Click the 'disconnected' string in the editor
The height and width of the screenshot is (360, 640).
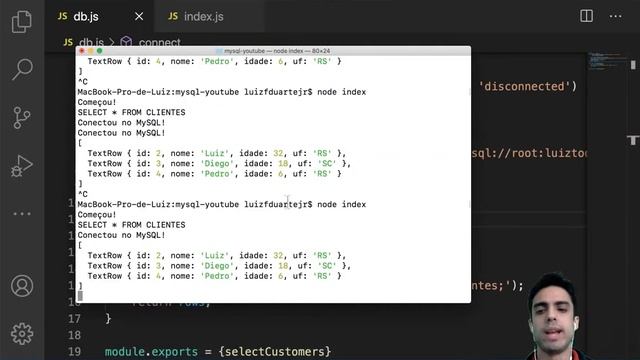point(524,86)
